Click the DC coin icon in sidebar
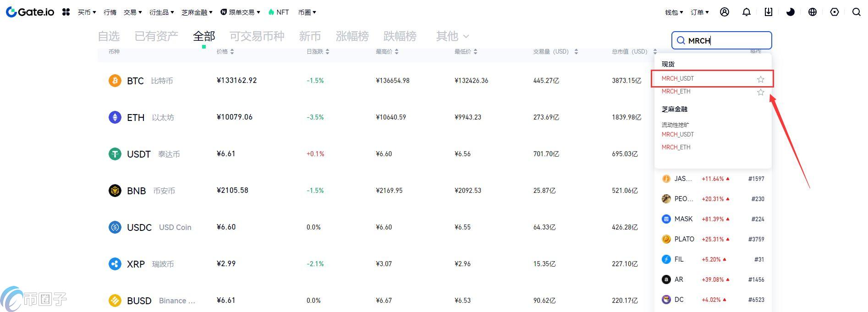This screenshot has width=868, height=312. 666,300
